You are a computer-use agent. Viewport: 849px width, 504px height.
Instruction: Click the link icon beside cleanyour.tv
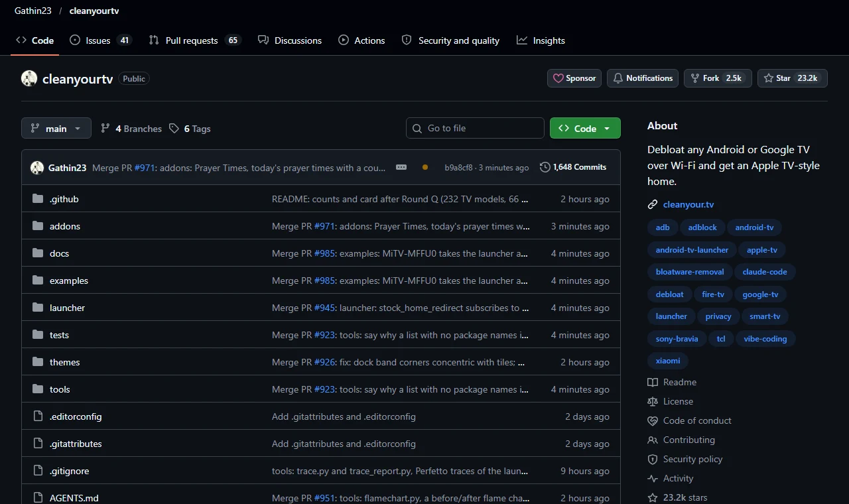point(653,204)
